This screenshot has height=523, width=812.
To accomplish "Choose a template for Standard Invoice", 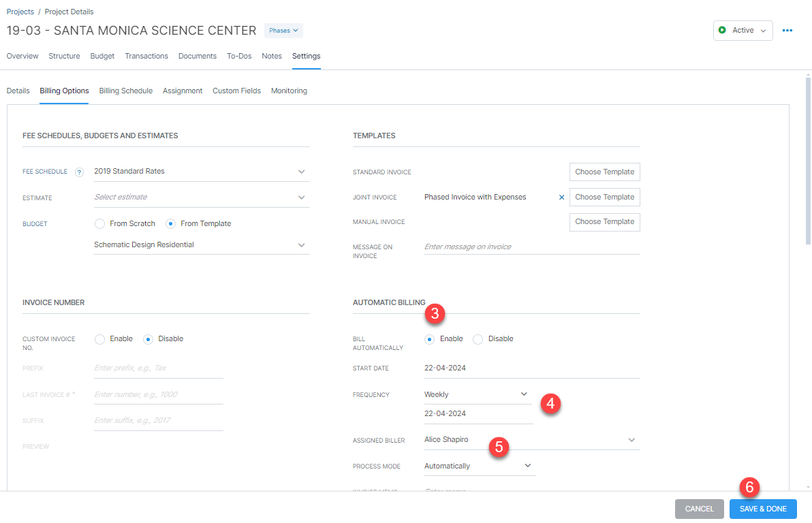I will tap(604, 172).
